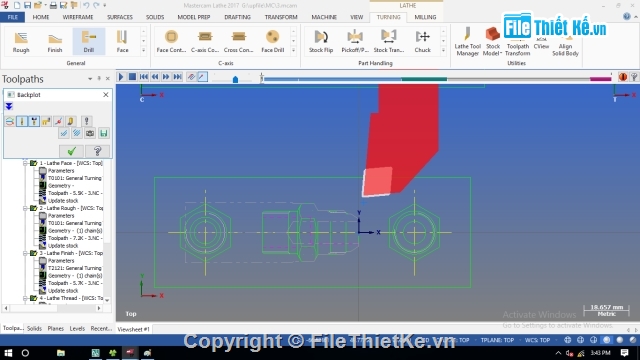Open Backplot options exclamation icon
640x360 pixels.
86,121
